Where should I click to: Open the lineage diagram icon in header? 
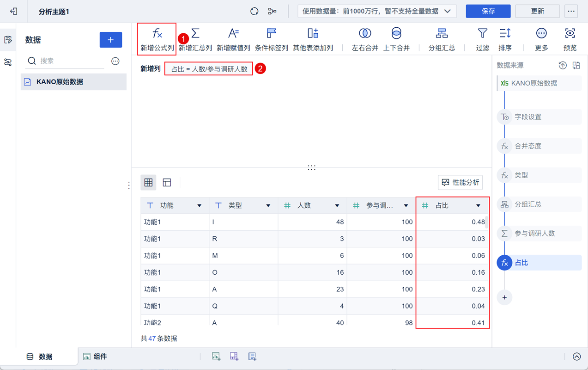(272, 11)
